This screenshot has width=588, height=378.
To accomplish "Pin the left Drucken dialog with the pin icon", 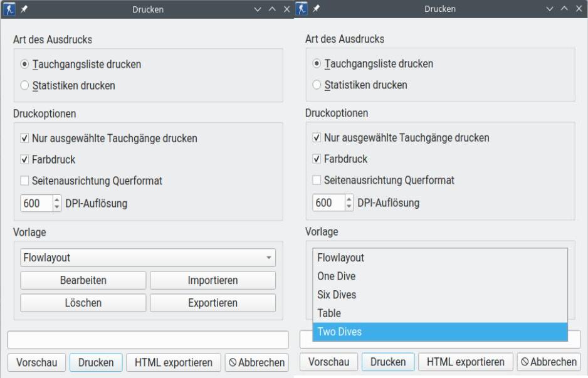I will [23, 9].
